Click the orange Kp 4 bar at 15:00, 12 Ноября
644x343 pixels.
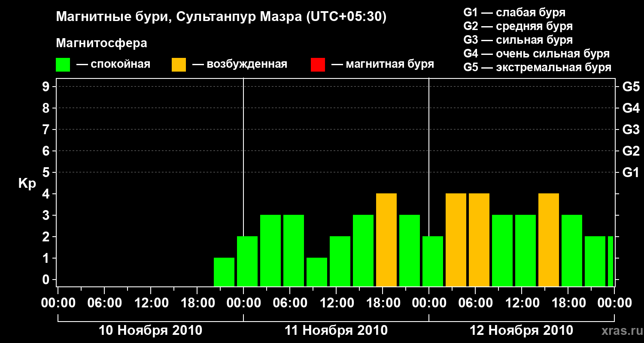click(549, 240)
